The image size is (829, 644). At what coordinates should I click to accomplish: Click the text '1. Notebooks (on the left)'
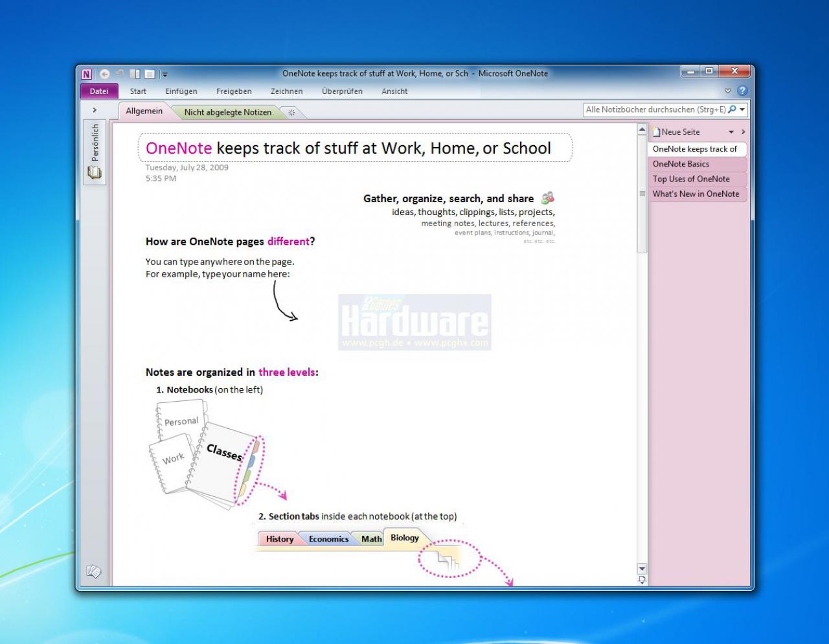(x=209, y=389)
